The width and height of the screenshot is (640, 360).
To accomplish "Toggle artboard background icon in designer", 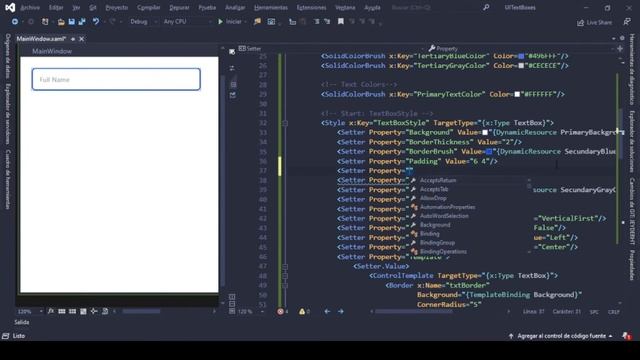I will (x=83, y=311).
